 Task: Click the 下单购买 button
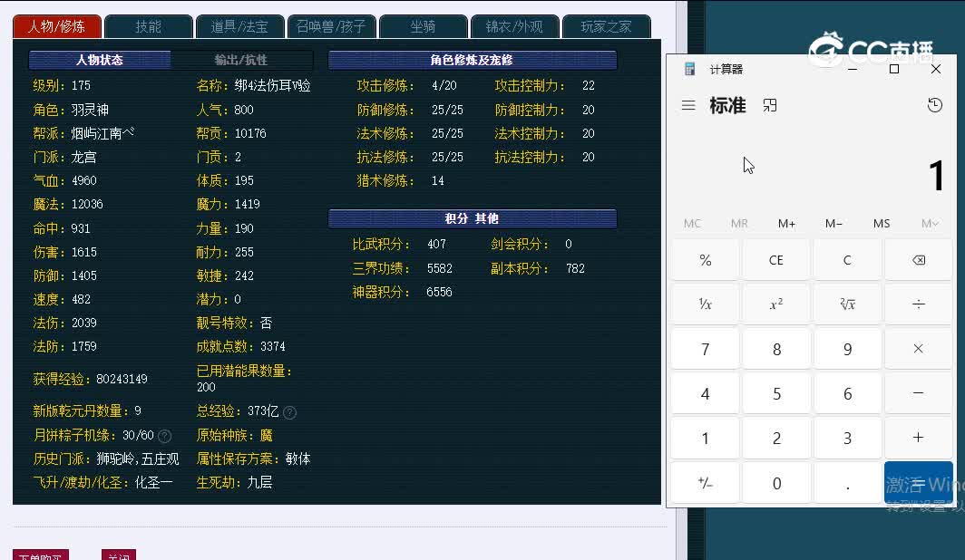tap(41, 555)
